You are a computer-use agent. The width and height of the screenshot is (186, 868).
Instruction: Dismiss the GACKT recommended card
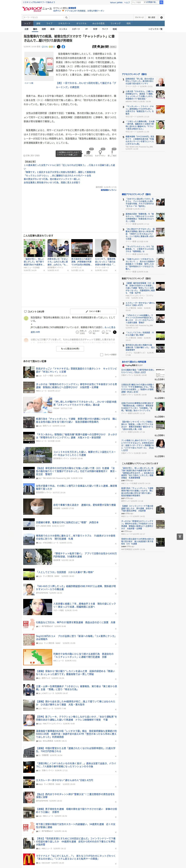pos(115,270)
